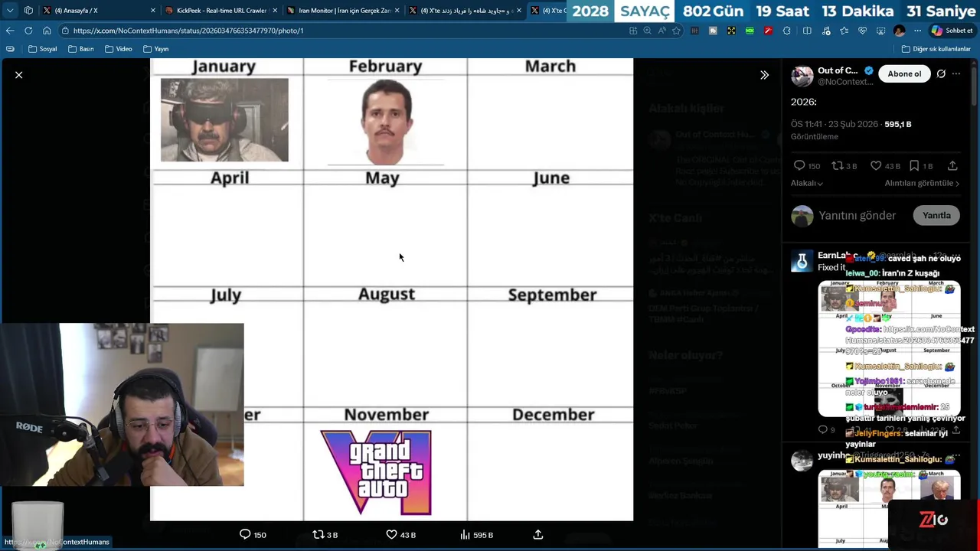Reload the page
Viewport: 980px width, 551px height.
(28, 31)
